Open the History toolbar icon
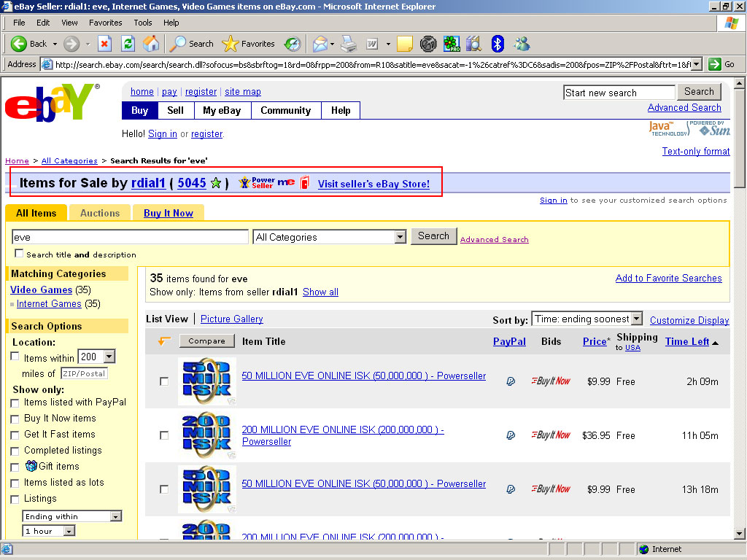The width and height of the screenshot is (747, 560). tap(293, 44)
